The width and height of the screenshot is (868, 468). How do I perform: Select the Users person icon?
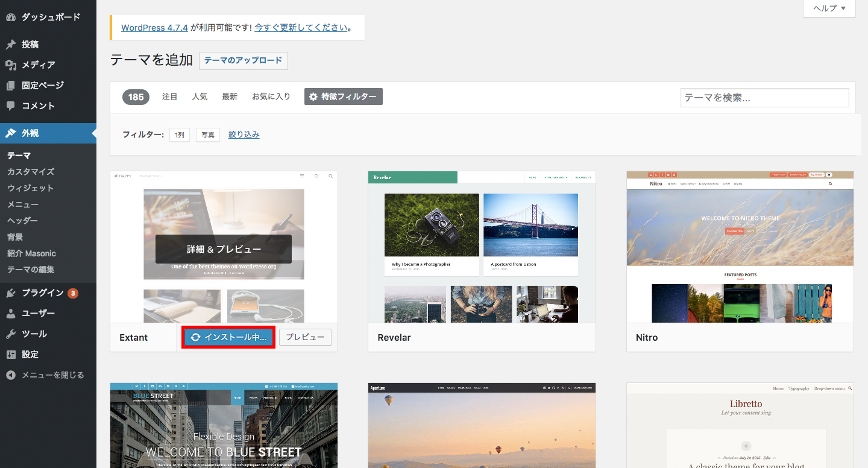click(x=11, y=314)
